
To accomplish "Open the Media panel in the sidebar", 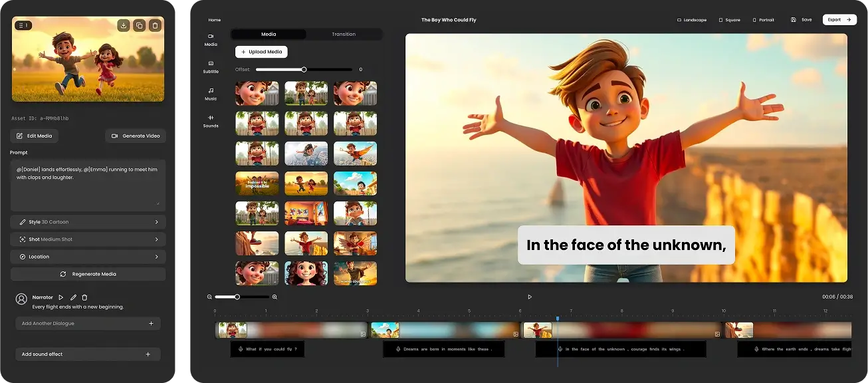I will coord(211,41).
